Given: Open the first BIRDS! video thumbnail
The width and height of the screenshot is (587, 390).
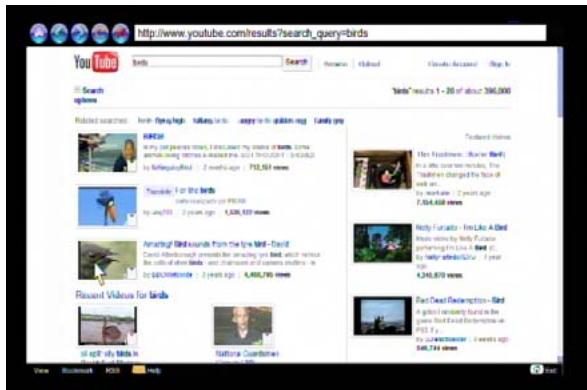Looking at the screenshot, I should [107, 152].
